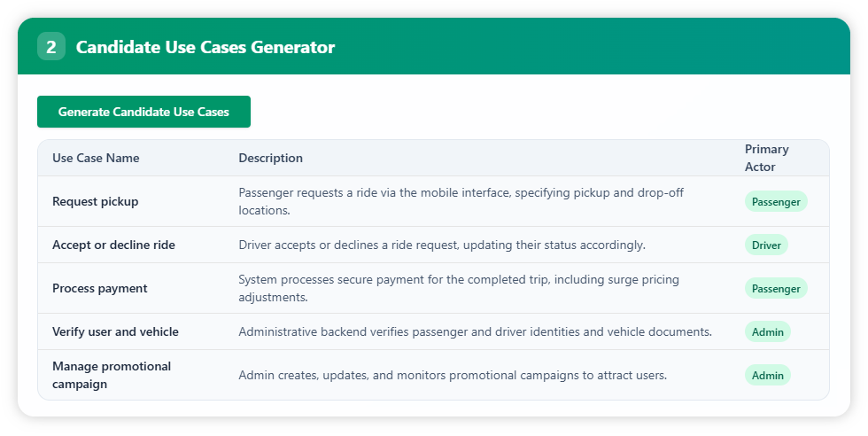
Task: Click Passenger badge in Request pickup row
Action: coord(775,201)
